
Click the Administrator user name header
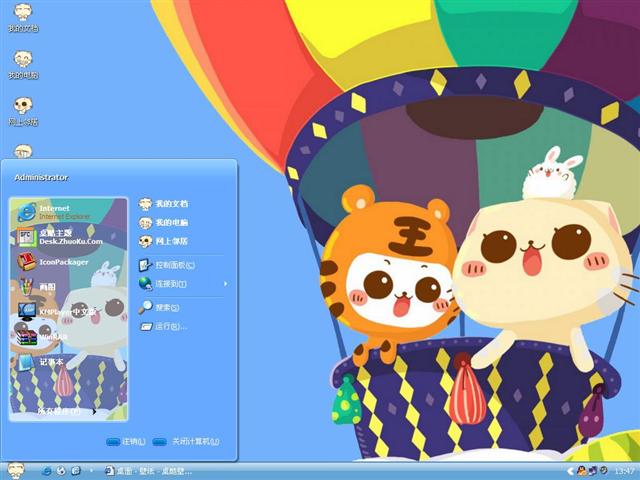[41, 178]
